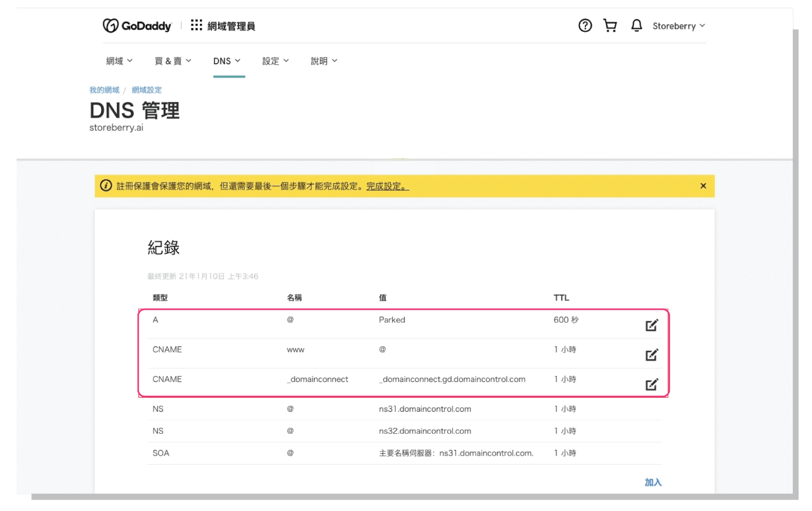
Task: Expand the 網域 menu
Action: point(119,61)
